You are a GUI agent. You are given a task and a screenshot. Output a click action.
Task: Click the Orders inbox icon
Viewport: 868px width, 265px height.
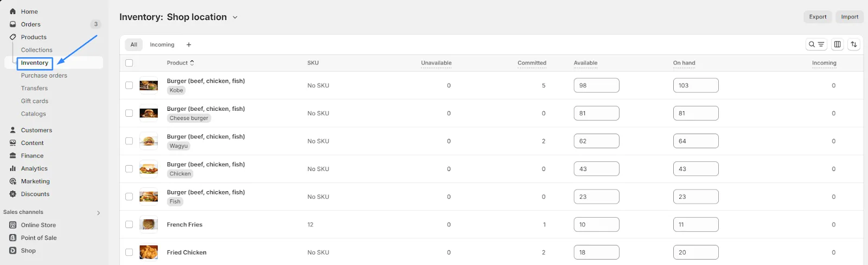pos(13,24)
